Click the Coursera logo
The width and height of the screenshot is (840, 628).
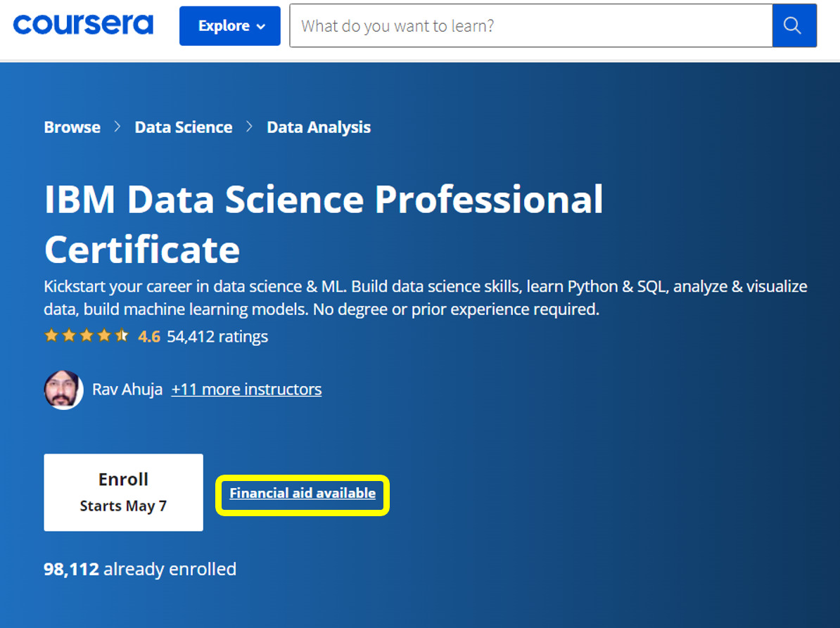[82, 25]
